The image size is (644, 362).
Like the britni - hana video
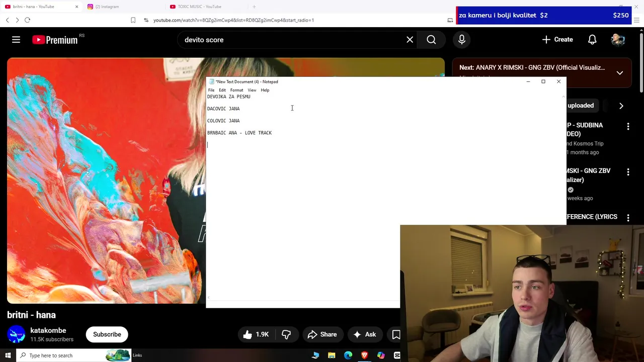tap(256, 334)
